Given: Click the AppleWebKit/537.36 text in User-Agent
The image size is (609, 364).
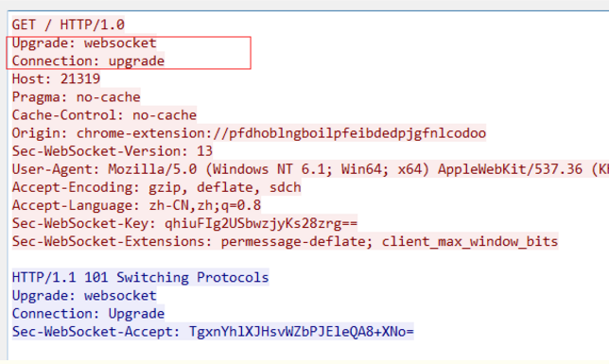Looking at the screenshot, I should [510, 169].
